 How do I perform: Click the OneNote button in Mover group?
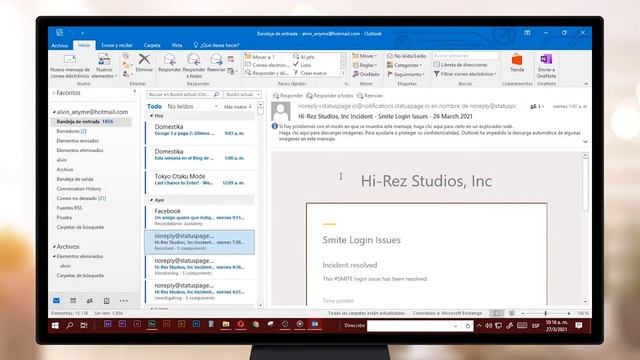[366, 74]
